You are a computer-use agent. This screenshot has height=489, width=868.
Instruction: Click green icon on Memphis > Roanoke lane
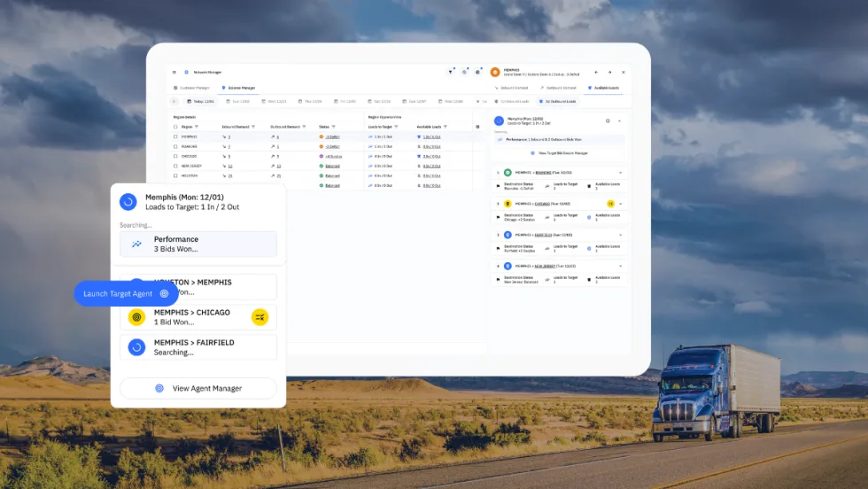click(508, 173)
